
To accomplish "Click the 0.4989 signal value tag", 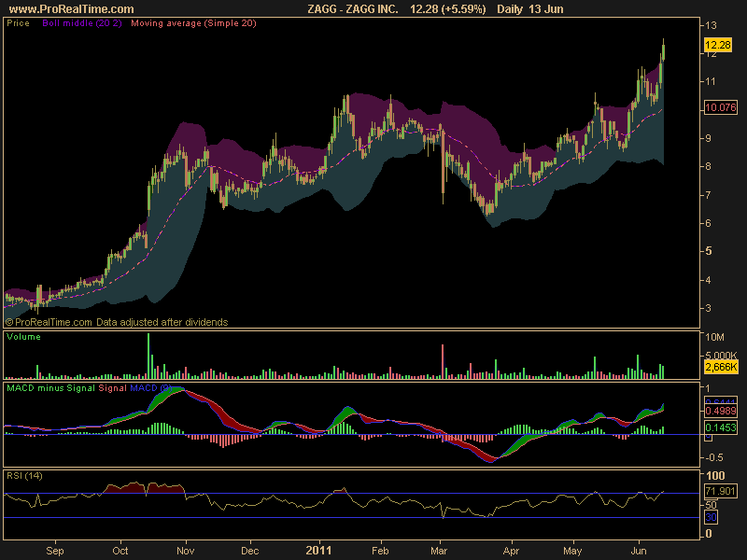I will coord(720,411).
